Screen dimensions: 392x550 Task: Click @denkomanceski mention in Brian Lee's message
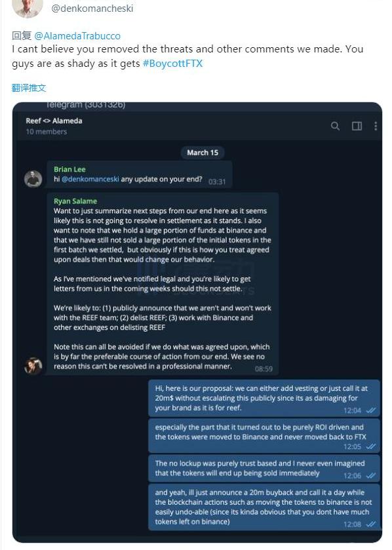pyautogui.click(x=90, y=179)
